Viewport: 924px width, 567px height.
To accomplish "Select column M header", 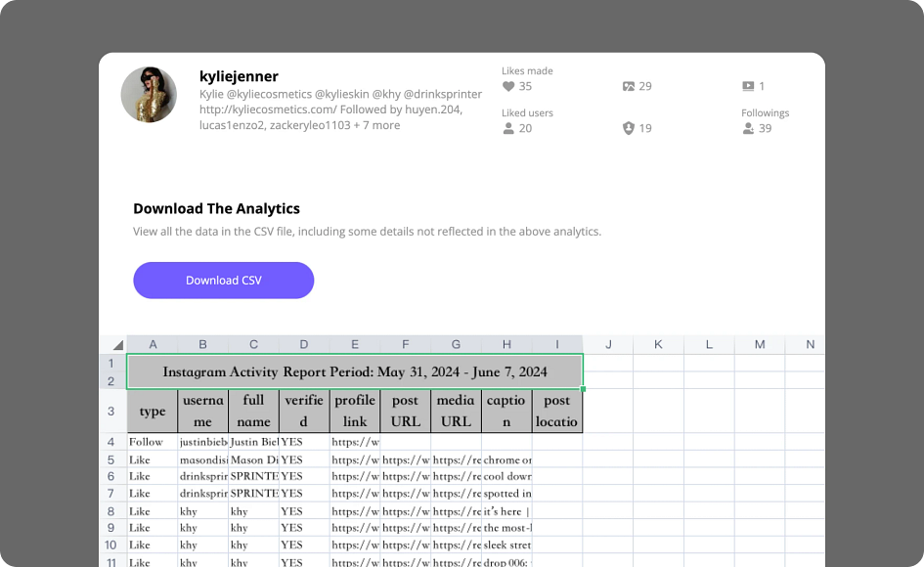I will point(760,345).
